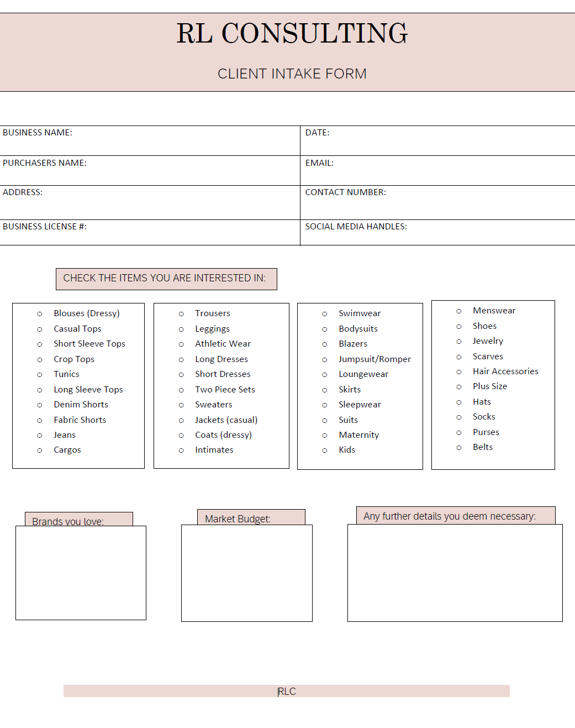
Task: Click the Loungewear item
Action: [x=363, y=374]
